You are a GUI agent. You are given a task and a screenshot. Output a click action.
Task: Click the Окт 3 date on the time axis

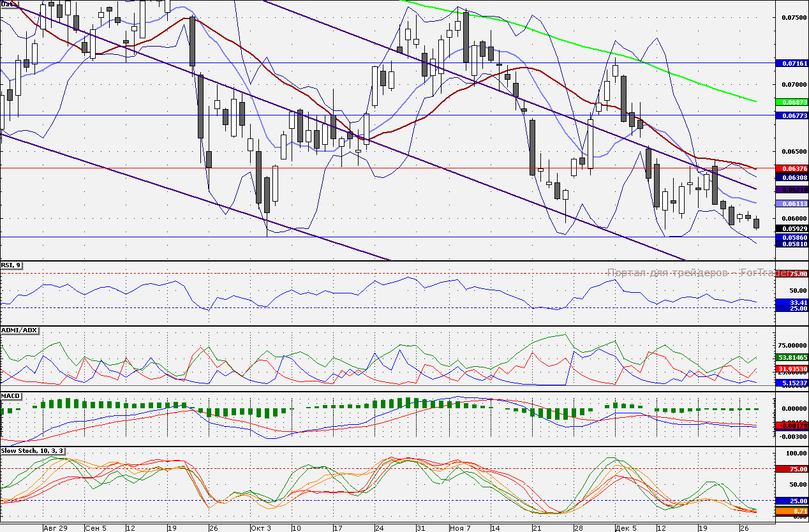261,528
